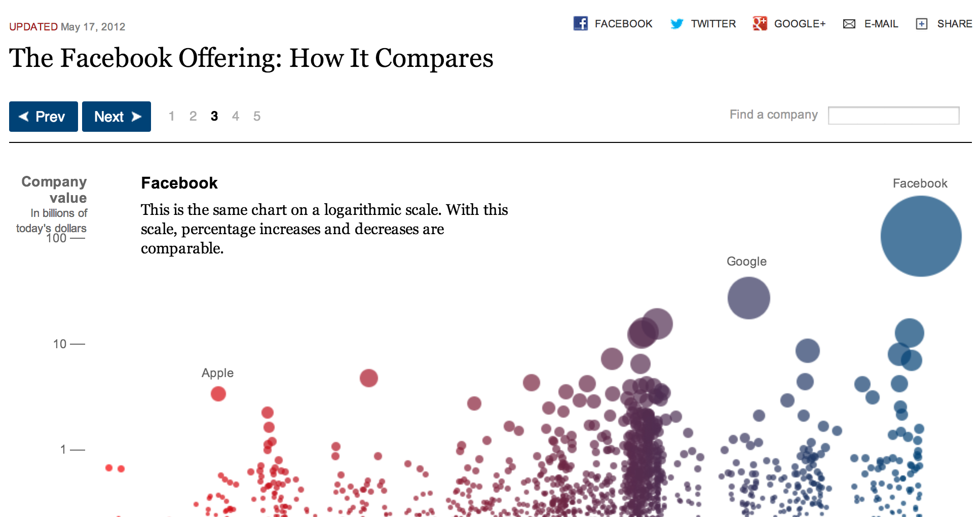Click the Share plus icon

(922, 24)
